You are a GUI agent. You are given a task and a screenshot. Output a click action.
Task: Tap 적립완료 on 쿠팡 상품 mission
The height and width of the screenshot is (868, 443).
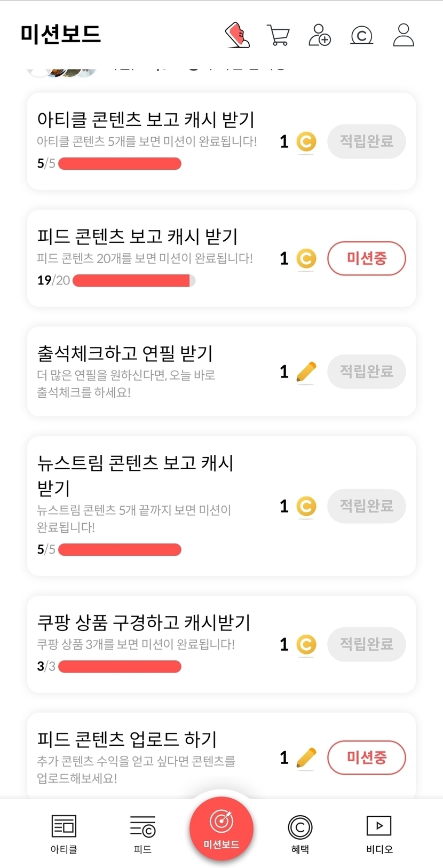367,644
